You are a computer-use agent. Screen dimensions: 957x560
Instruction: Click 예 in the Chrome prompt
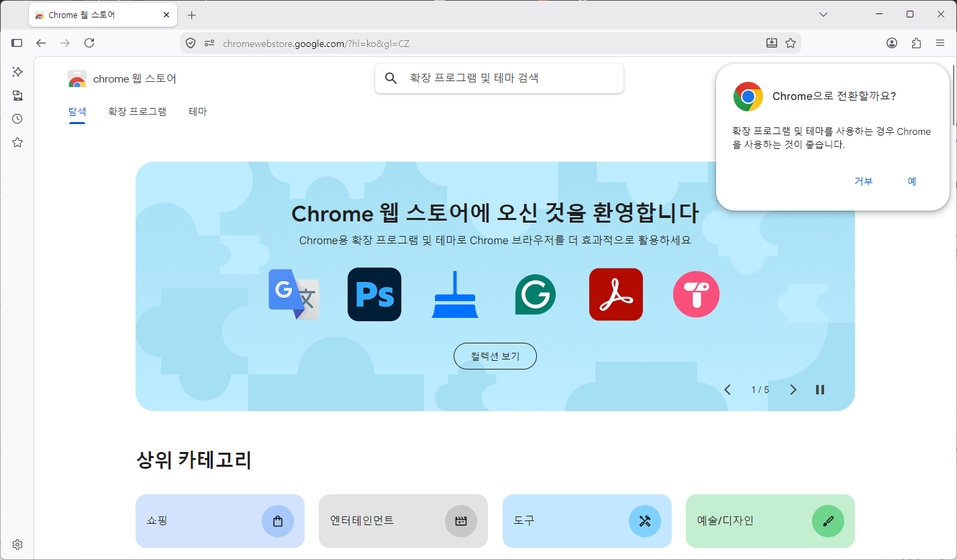(x=912, y=181)
